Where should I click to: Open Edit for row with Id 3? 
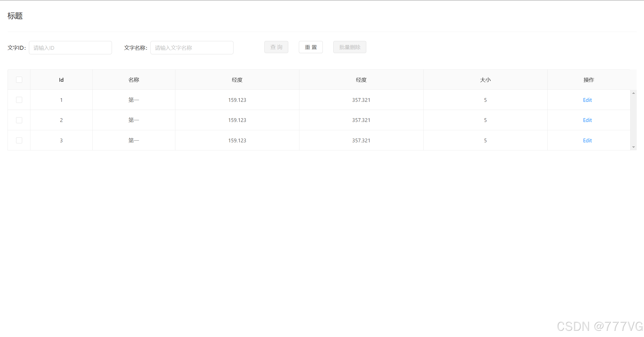(x=587, y=140)
